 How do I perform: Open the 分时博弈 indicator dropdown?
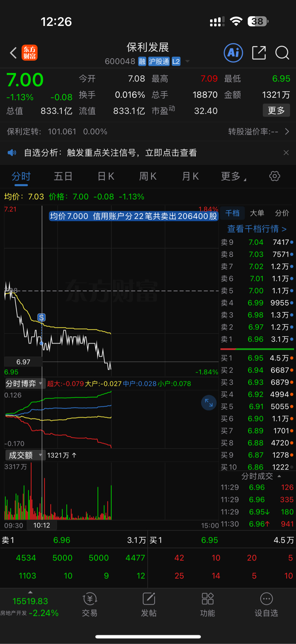pos(25,384)
